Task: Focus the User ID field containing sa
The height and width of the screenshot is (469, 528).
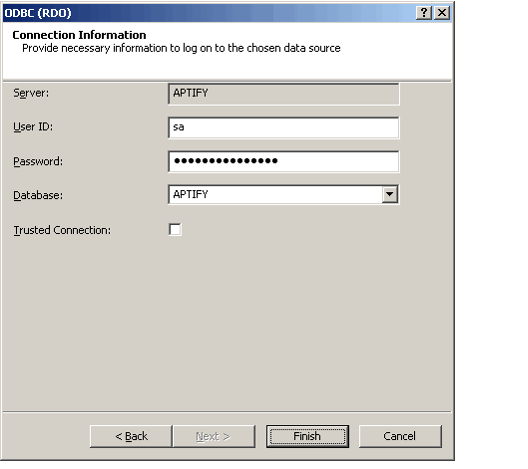Action: (x=284, y=127)
